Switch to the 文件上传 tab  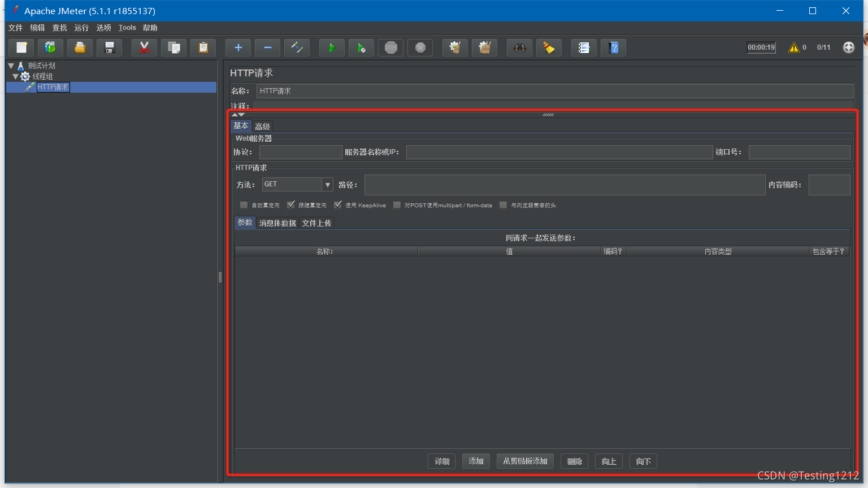(x=316, y=223)
